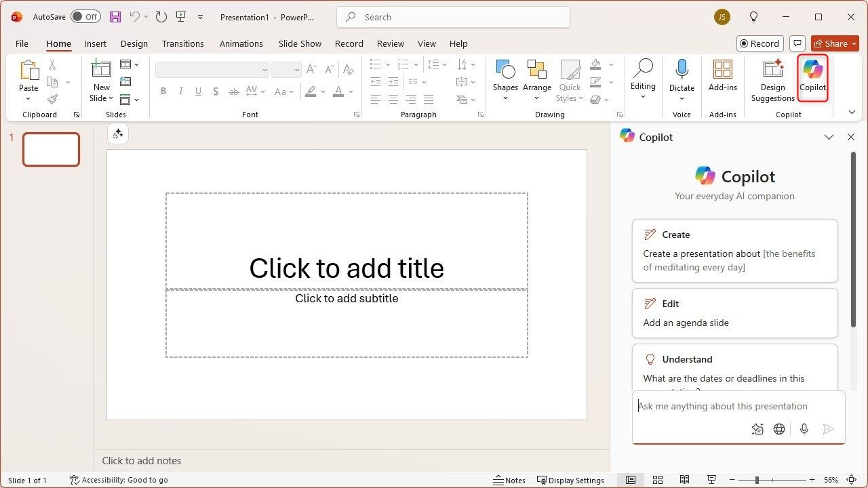
Task: Click the Format Painter brush icon
Action: pyautogui.click(x=52, y=99)
